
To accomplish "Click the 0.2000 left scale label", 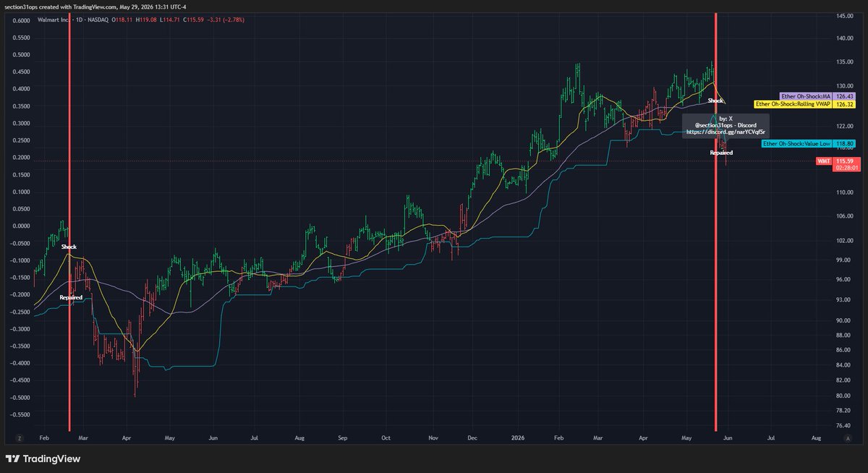I will point(22,158).
